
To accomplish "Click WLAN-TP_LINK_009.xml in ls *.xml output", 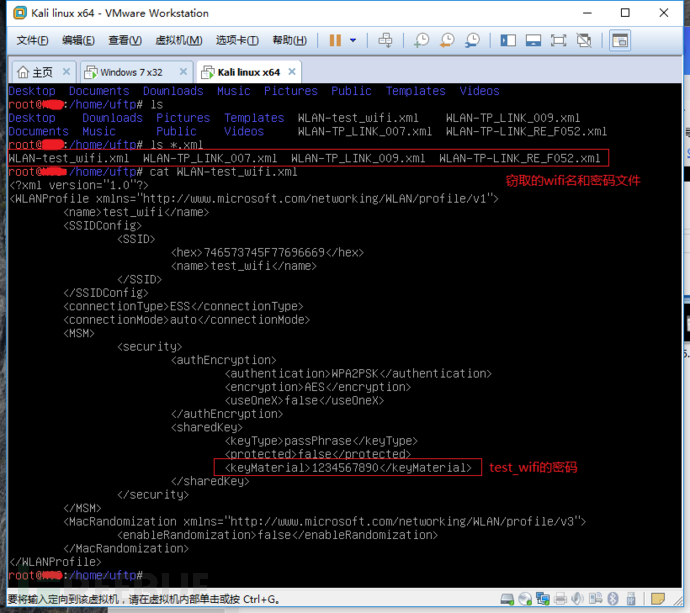I will [358, 158].
